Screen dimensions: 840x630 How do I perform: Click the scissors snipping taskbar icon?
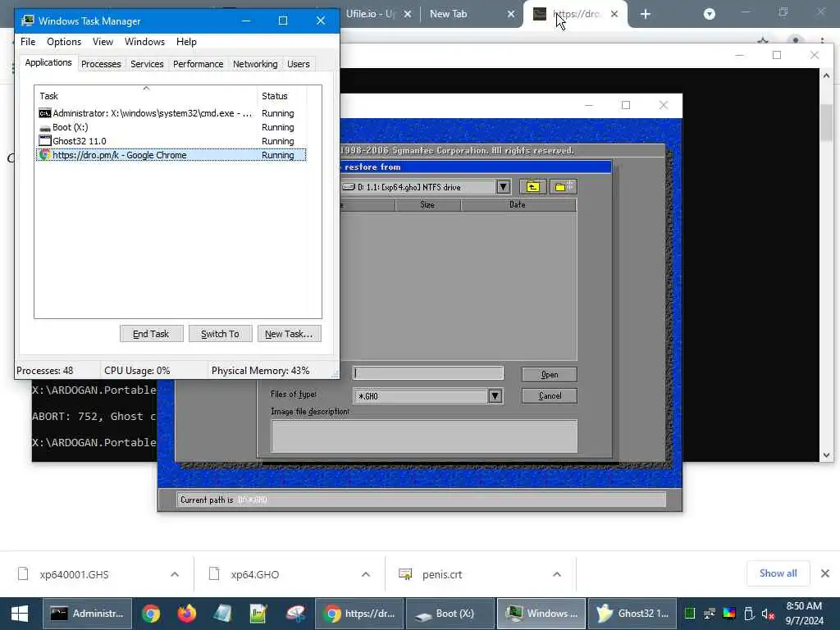(x=295, y=614)
